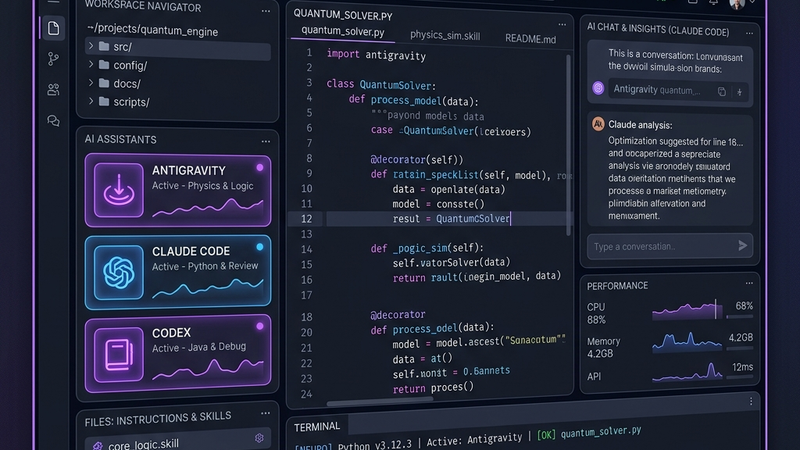Toggle Antigravity active status dot

coord(260,167)
